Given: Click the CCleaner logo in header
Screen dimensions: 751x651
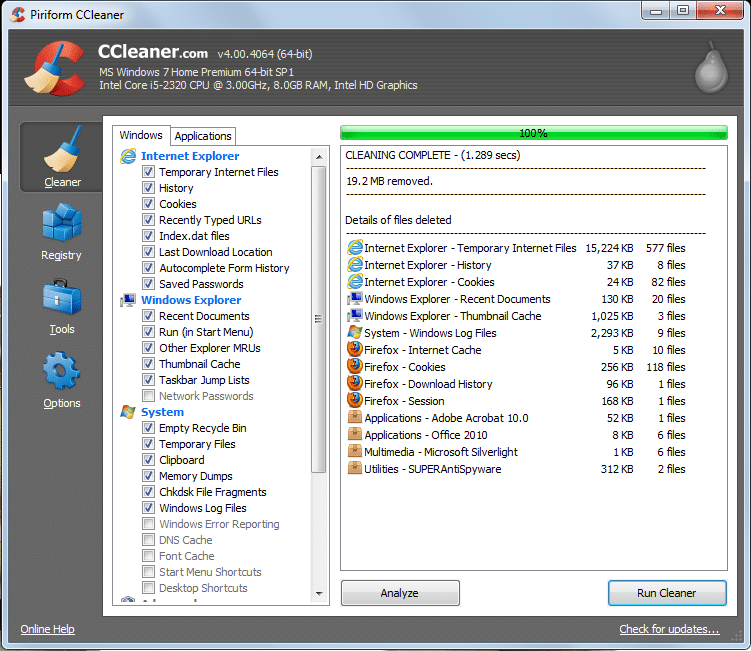Looking at the screenshot, I should coord(55,69).
